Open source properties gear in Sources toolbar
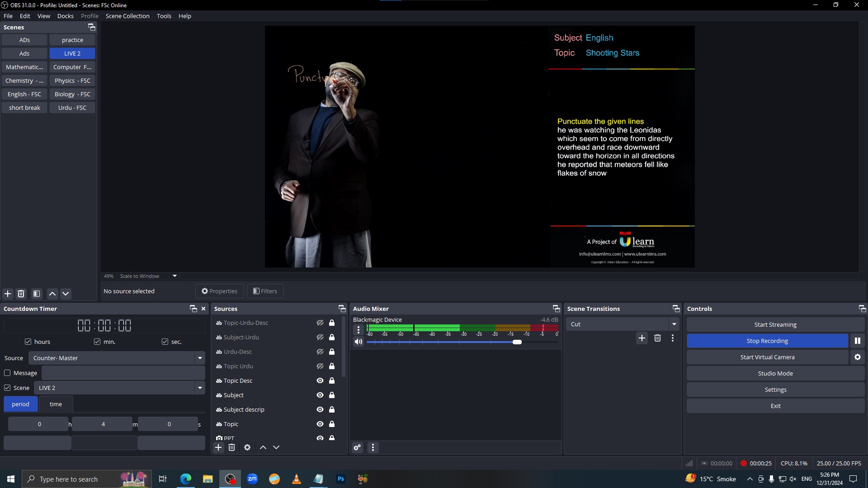Image resolution: width=868 pixels, height=488 pixels. click(x=247, y=447)
